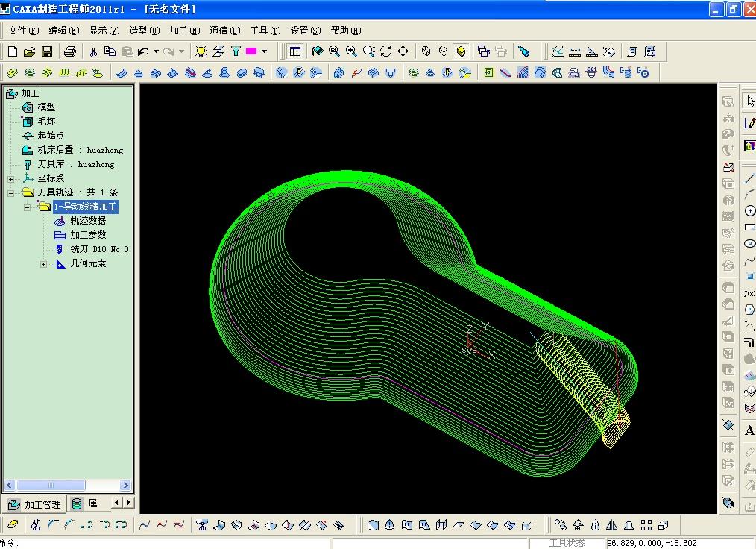Viewport: 756px width, 549px height.
Task: Click the zoom in magnifier icon
Action: (x=351, y=51)
